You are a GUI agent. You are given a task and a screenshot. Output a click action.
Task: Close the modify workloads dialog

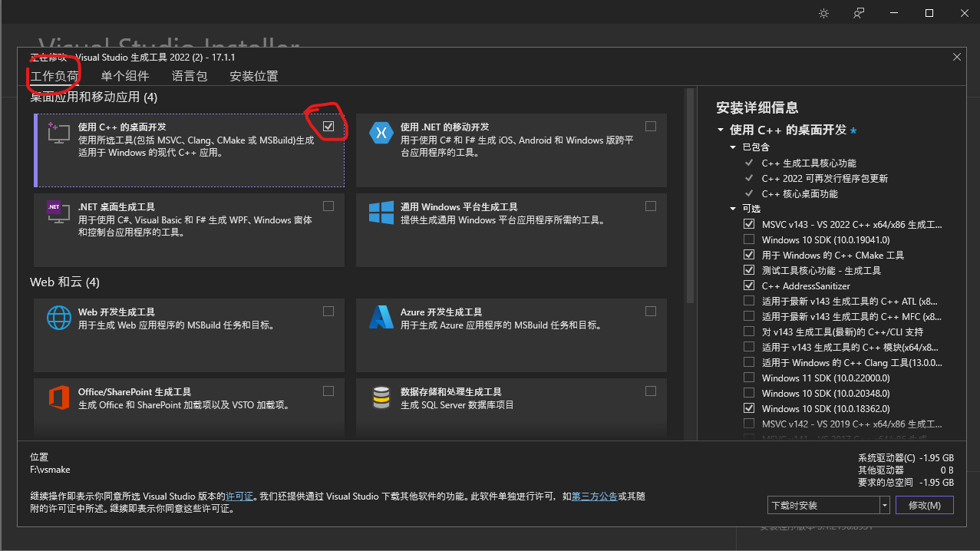[x=956, y=57]
